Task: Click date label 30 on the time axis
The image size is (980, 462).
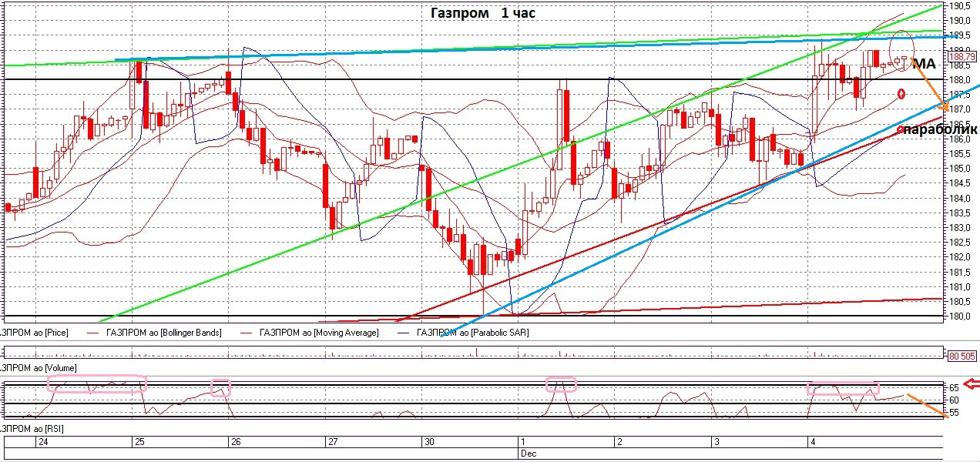Action: (428, 442)
